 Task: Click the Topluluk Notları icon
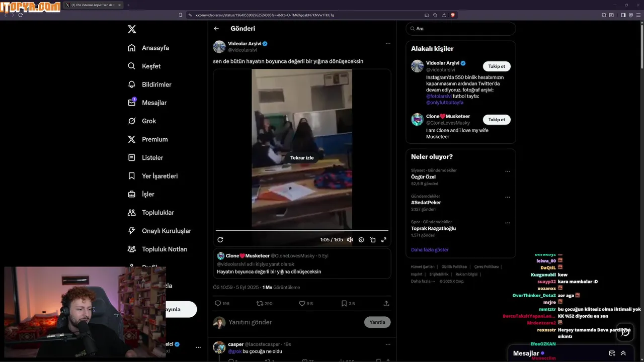pyautogui.click(x=132, y=249)
